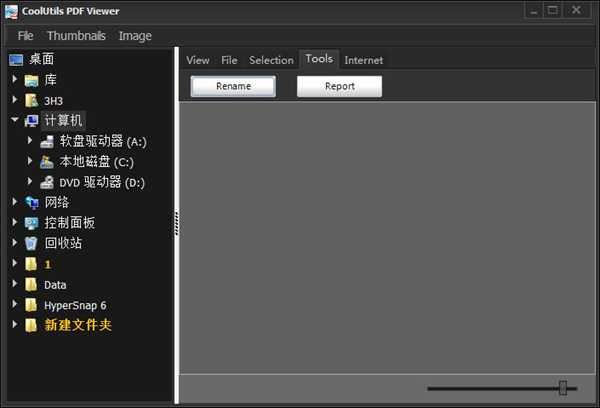Select DVD 驱动器 (D:) label
This screenshot has width=600, height=408.
click(102, 182)
